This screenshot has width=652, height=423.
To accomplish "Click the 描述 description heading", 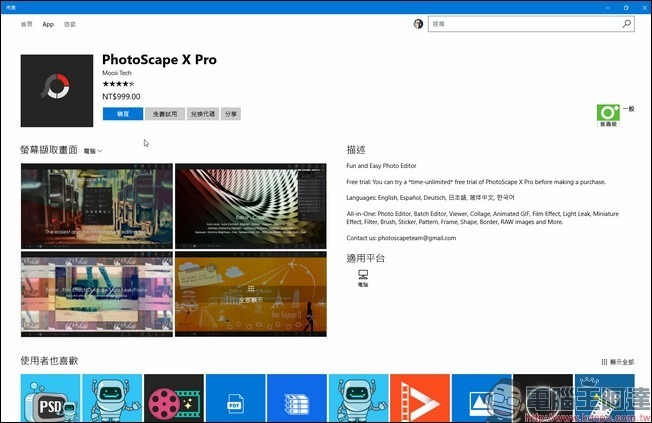I will click(356, 150).
